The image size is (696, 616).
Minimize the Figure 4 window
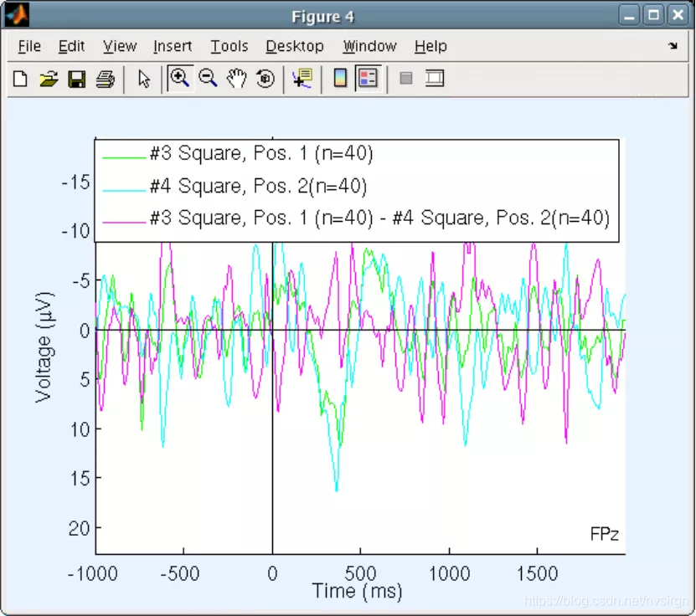pos(630,16)
